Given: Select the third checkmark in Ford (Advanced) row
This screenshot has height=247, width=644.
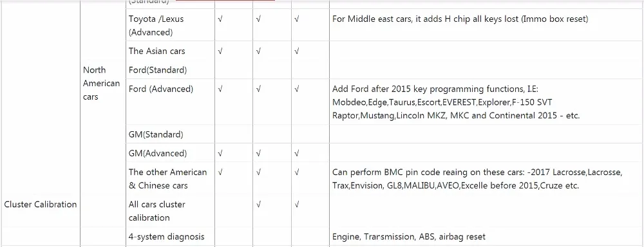Looking at the screenshot, I should (296, 89).
